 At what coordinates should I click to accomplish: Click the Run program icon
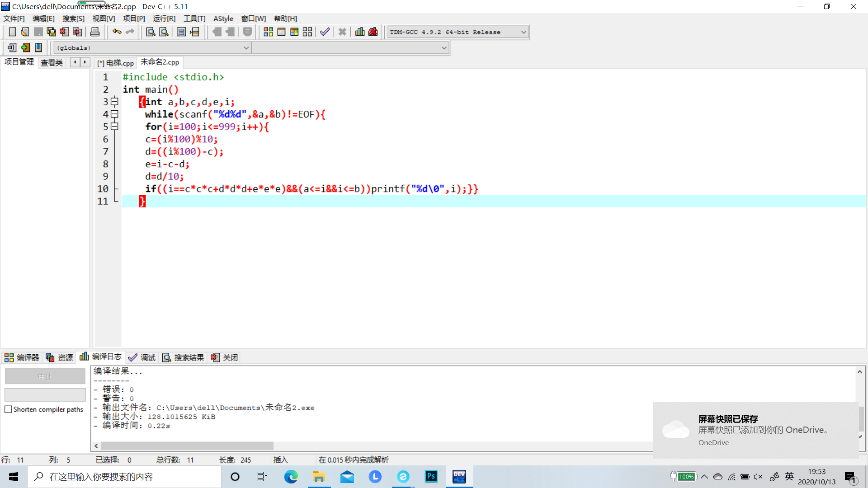click(x=281, y=32)
